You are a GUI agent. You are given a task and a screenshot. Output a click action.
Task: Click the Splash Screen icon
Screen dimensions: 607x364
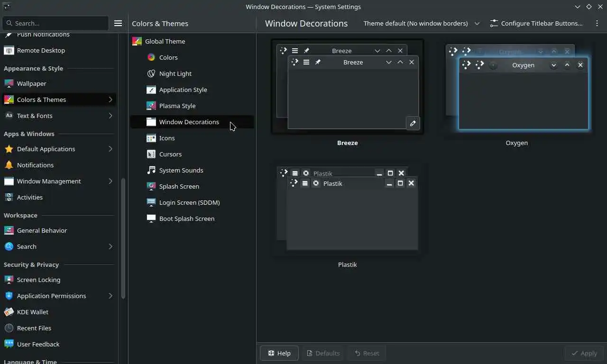[151, 186]
